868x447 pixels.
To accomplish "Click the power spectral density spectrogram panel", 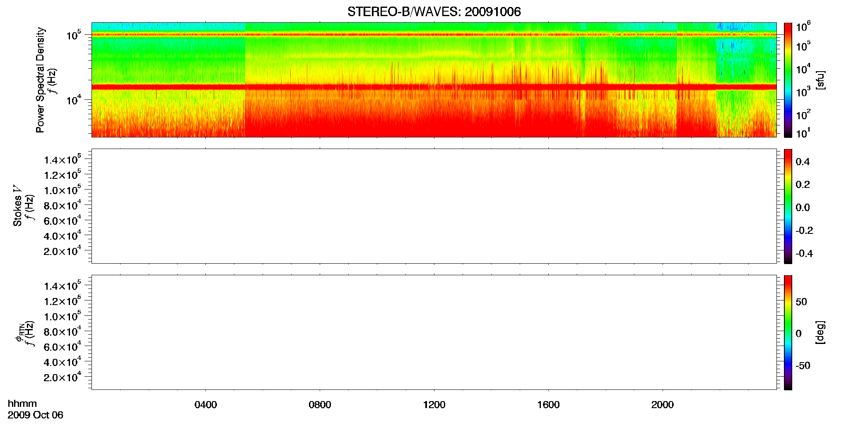I will coord(434,79).
